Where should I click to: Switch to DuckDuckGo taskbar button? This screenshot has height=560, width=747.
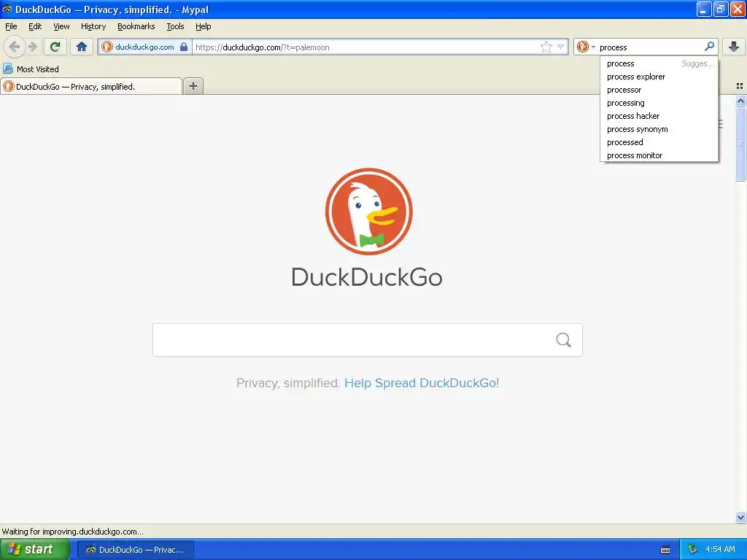point(136,550)
